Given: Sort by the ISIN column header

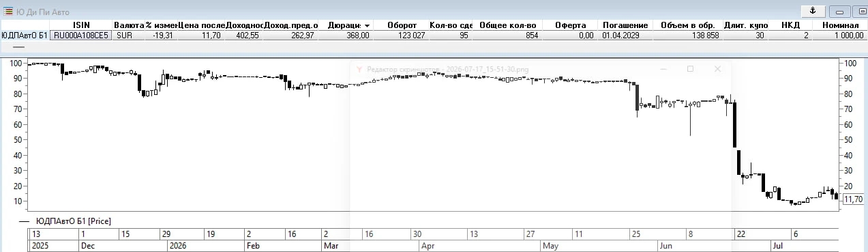Looking at the screenshot, I should [x=81, y=25].
